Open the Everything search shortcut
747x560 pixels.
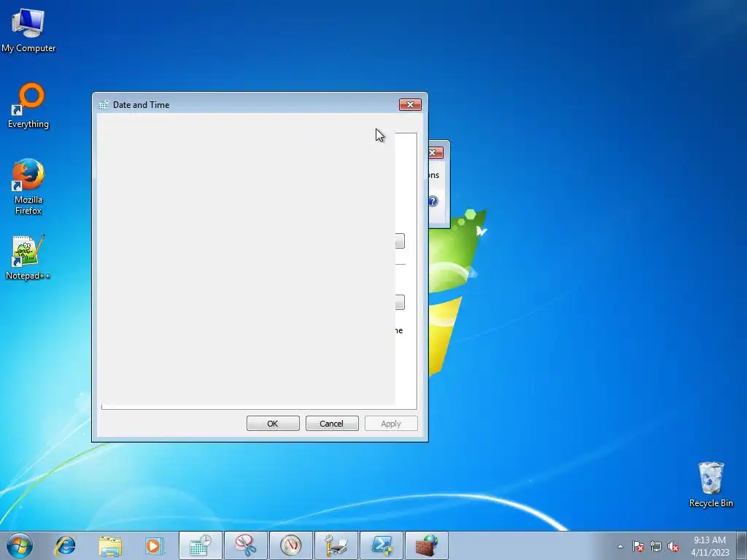click(28, 106)
